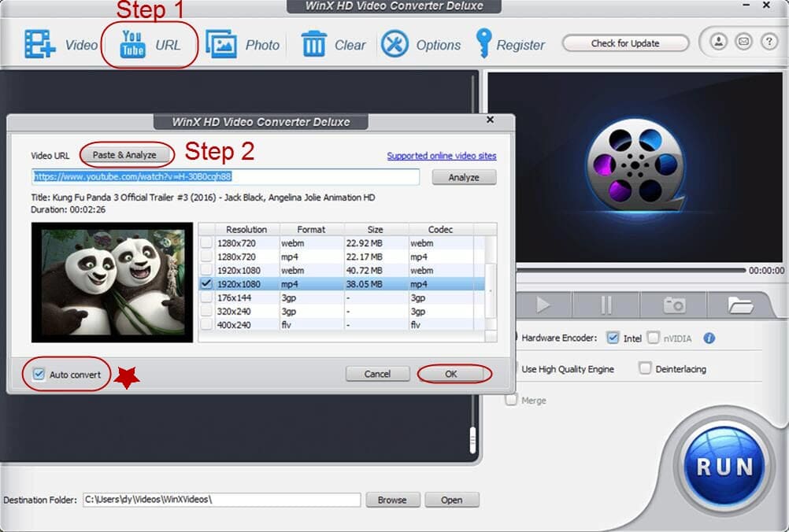The height and width of the screenshot is (532, 789).
Task: Sort by Format column header
Action: tap(312, 229)
